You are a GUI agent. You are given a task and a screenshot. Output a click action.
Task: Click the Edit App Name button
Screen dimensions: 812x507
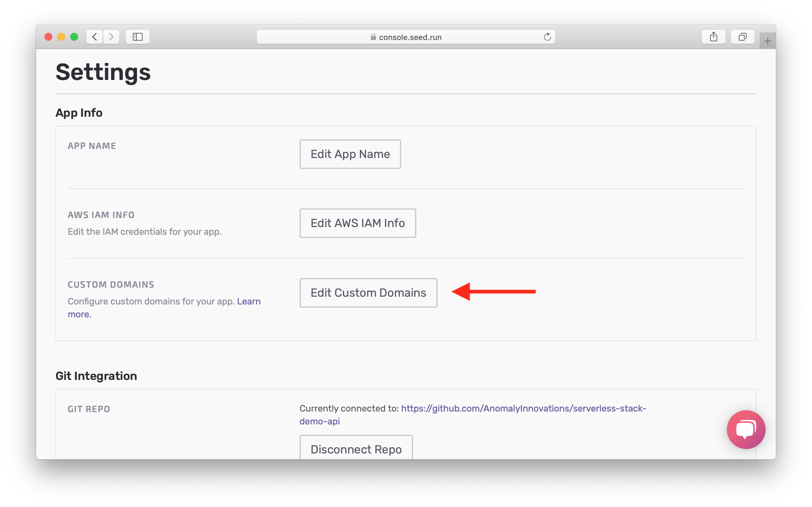coord(350,154)
